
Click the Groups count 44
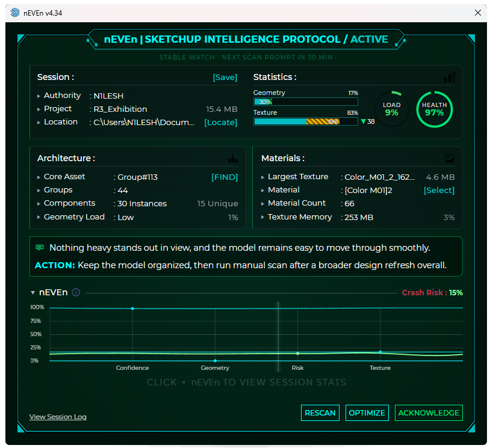click(x=123, y=191)
